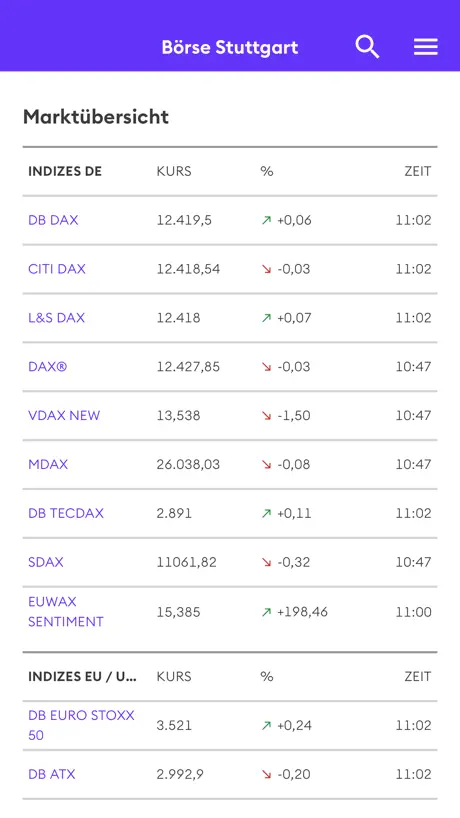This screenshot has width=460, height=818.
Task: Click the Börse Stuttgart header title
Action: coord(230,47)
